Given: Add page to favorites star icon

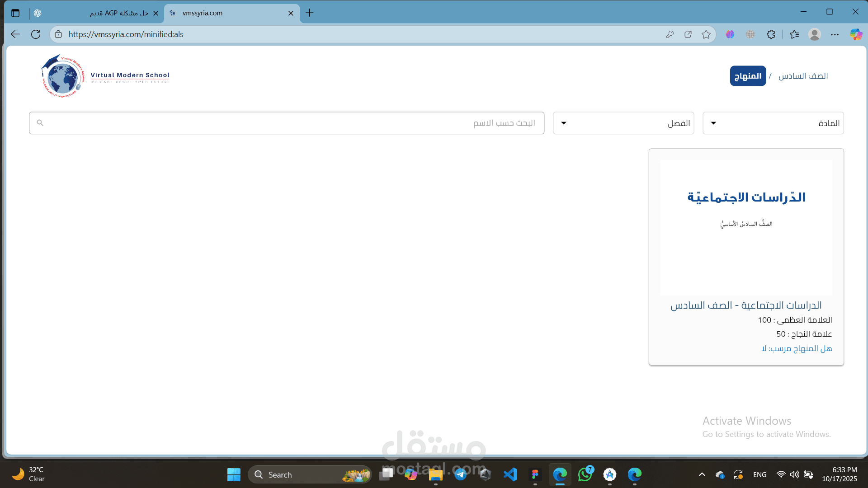Looking at the screenshot, I should tap(706, 34).
